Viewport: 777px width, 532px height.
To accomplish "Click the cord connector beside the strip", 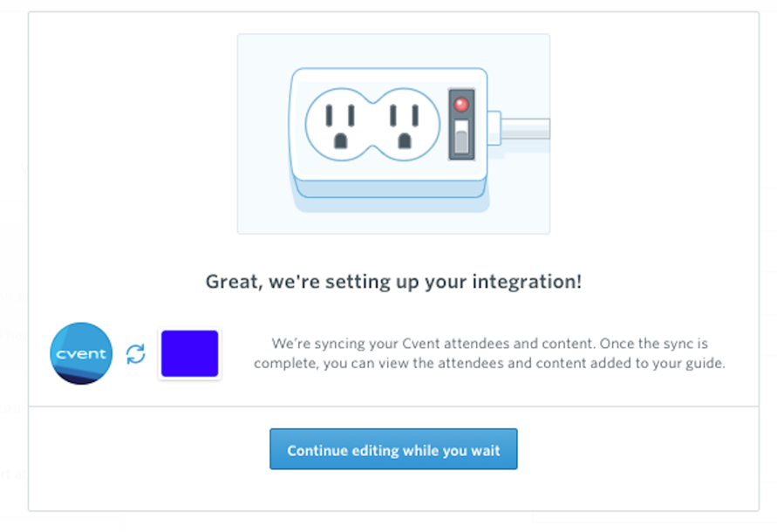I will (494, 128).
